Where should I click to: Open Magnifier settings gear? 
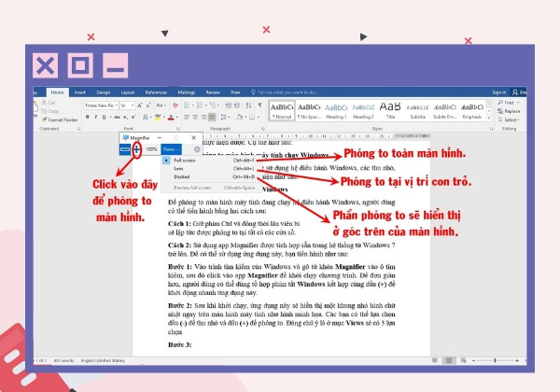click(197, 149)
